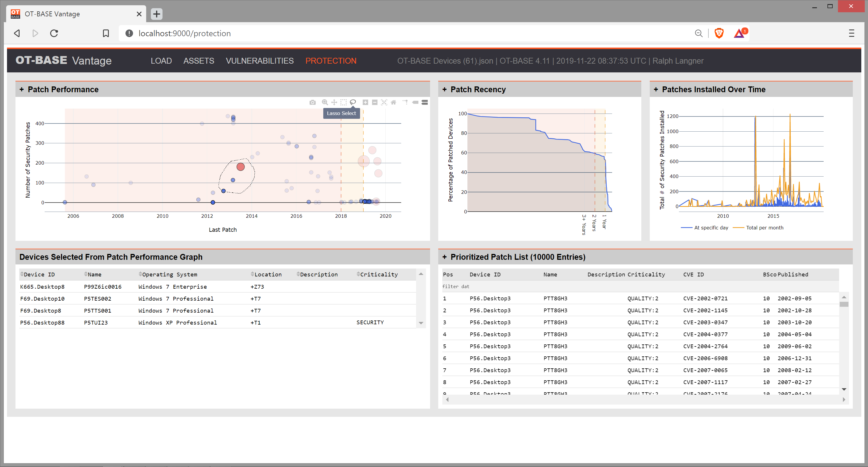Click the OT-BASE Vantage logo
Image resolution: width=868 pixels, height=467 pixels.
pyautogui.click(x=63, y=60)
